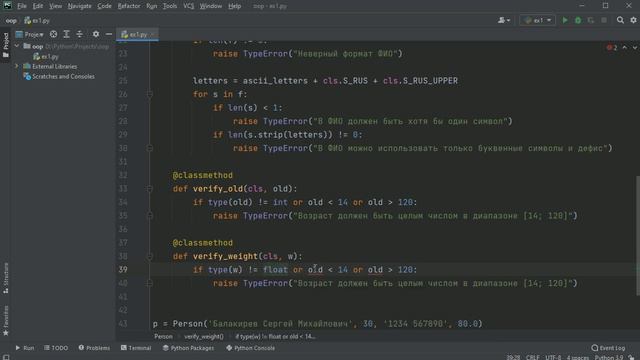Viewport: 640px width, 360px height.
Task: Select the ex1.py editor tab
Action: pos(138,35)
